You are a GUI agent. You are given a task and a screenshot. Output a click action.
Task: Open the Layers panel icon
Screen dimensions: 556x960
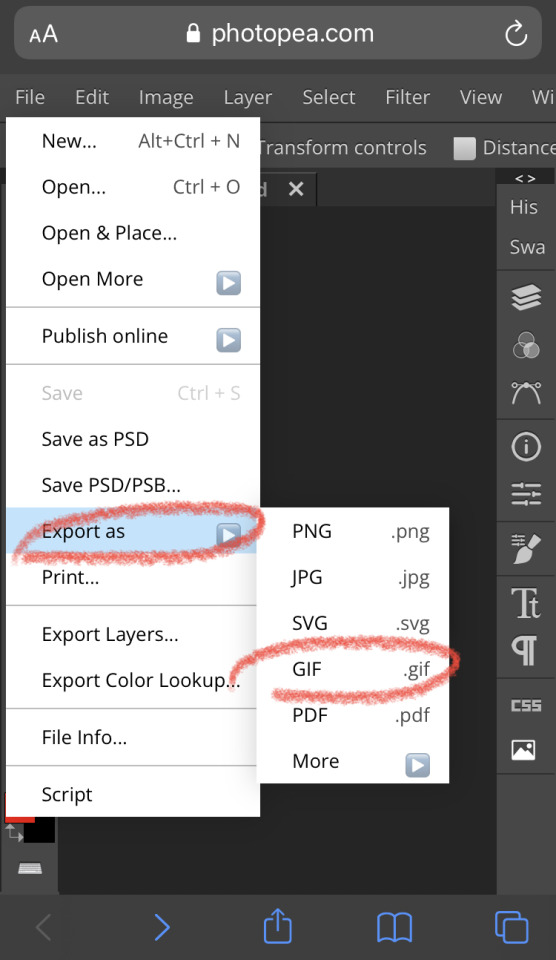526,298
